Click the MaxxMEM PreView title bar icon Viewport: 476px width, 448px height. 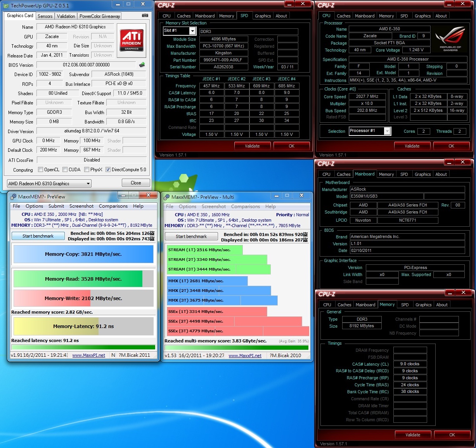[14, 196]
